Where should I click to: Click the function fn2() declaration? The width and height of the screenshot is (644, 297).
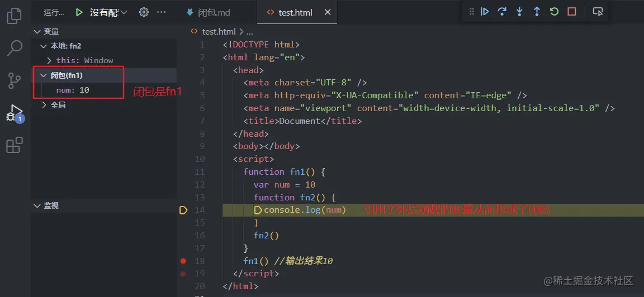[295, 197]
